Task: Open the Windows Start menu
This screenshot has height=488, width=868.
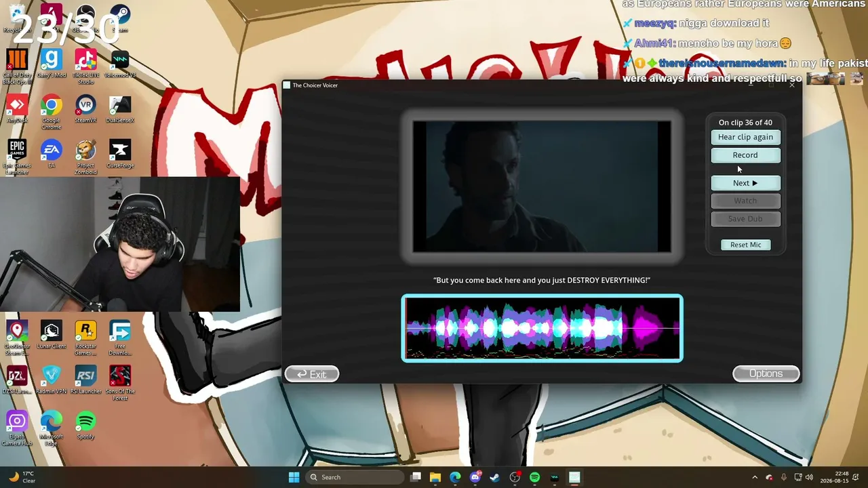Action: (294, 477)
